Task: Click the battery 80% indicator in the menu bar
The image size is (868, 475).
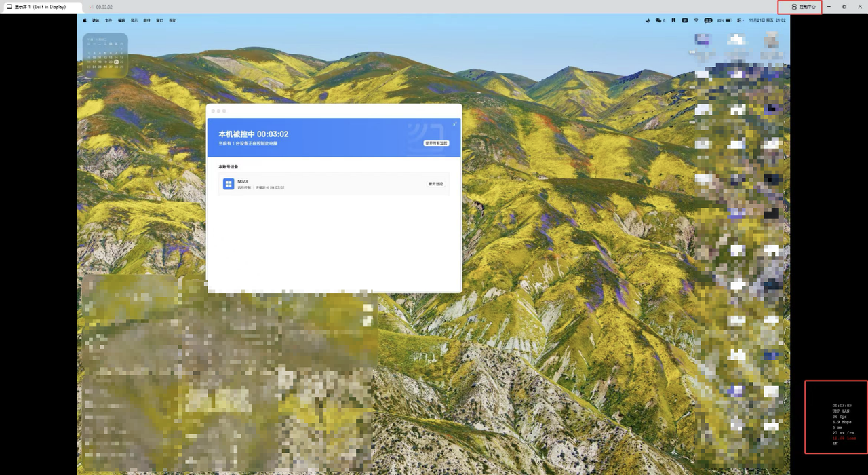Action: (724, 20)
